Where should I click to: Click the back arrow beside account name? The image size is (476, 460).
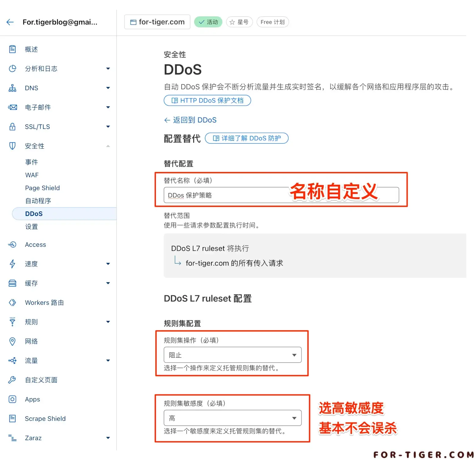point(10,22)
